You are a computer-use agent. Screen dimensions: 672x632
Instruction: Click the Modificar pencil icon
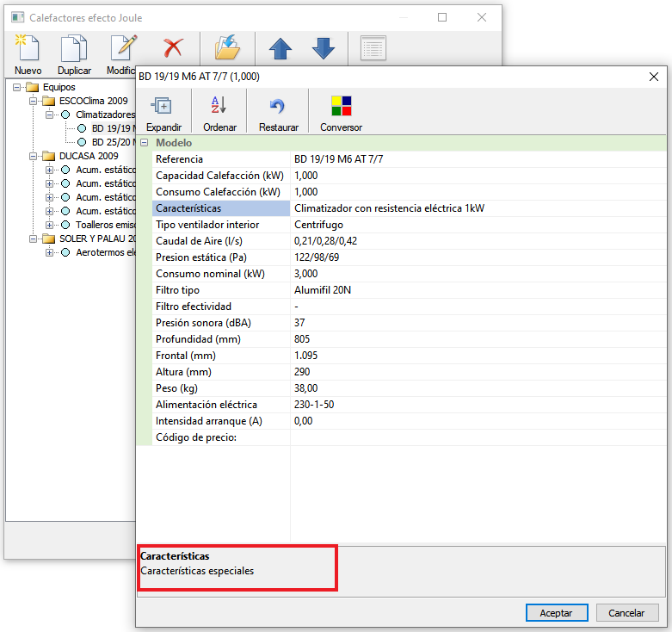(124, 48)
